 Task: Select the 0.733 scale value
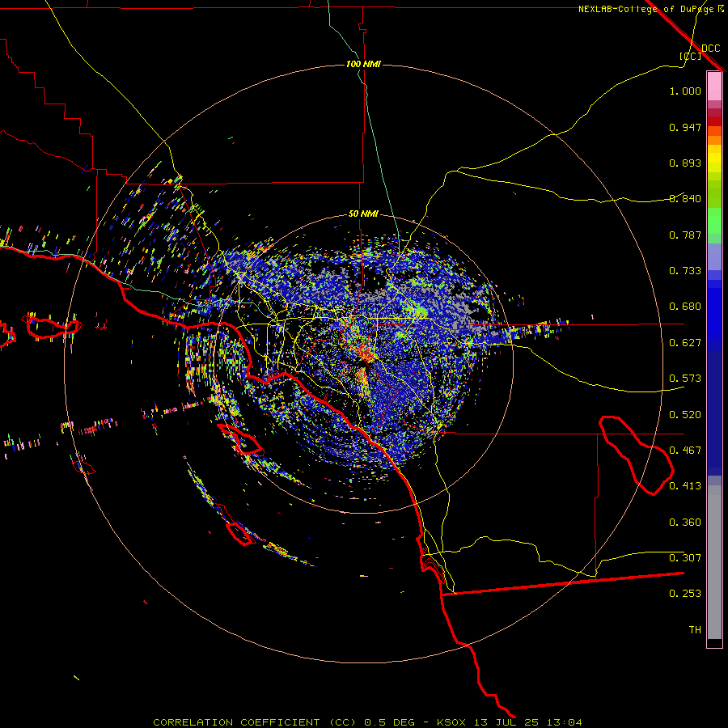(685, 271)
